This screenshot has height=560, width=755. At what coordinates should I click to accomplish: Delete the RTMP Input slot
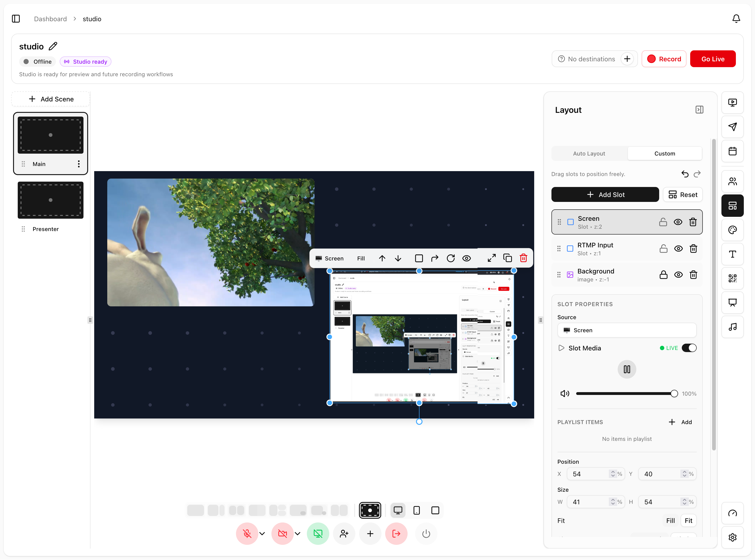[693, 249]
